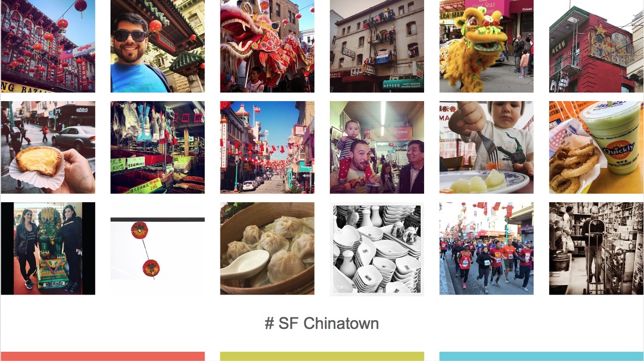
Task: Open the red brick building with sign photo
Action: [596, 46]
